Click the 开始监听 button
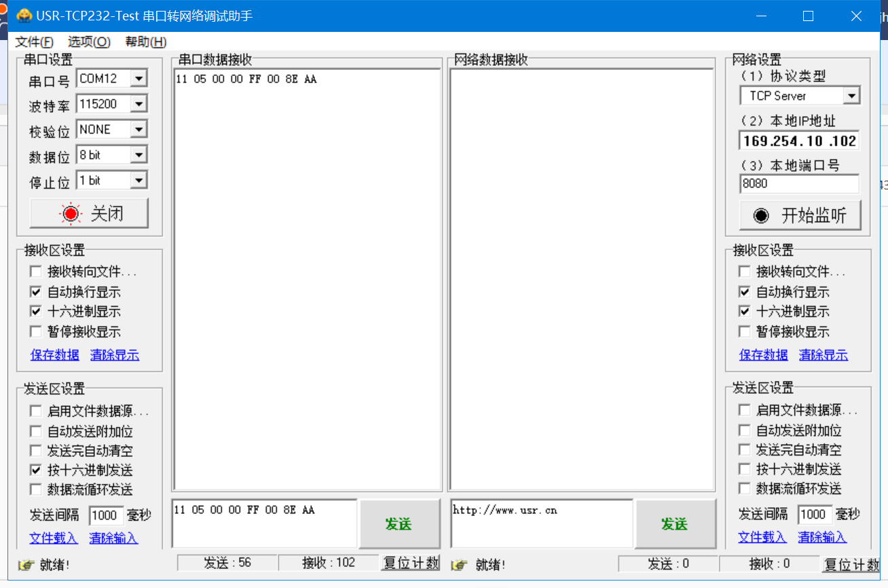The height and width of the screenshot is (588, 888). 800,216
